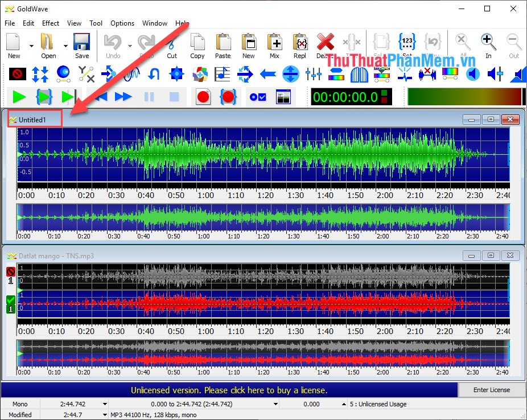The image size is (527, 420).
Task: Select the Del (Delete) red X icon
Action: point(325,43)
